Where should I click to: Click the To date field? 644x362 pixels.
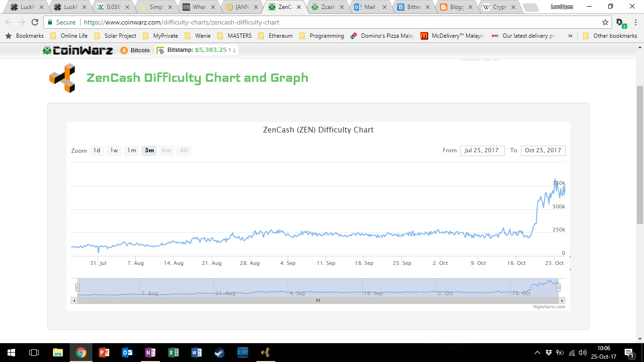click(x=543, y=150)
